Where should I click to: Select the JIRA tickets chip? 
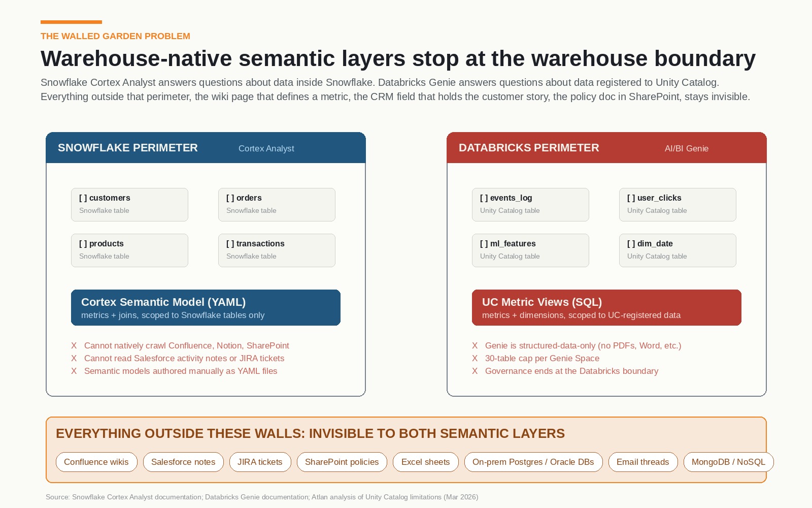[x=260, y=462]
